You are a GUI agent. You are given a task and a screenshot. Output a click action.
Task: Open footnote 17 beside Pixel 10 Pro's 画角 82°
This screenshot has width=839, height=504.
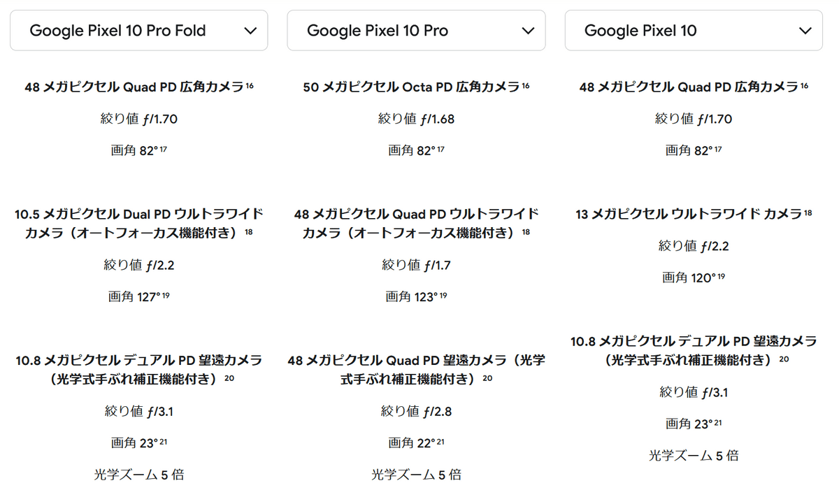click(440, 150)
